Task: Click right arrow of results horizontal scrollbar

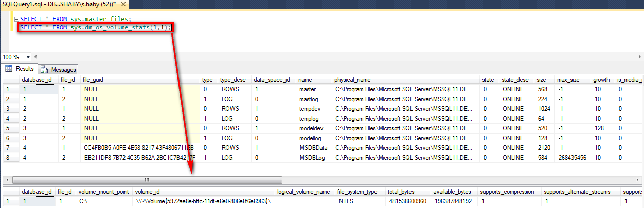Action: 638,180
